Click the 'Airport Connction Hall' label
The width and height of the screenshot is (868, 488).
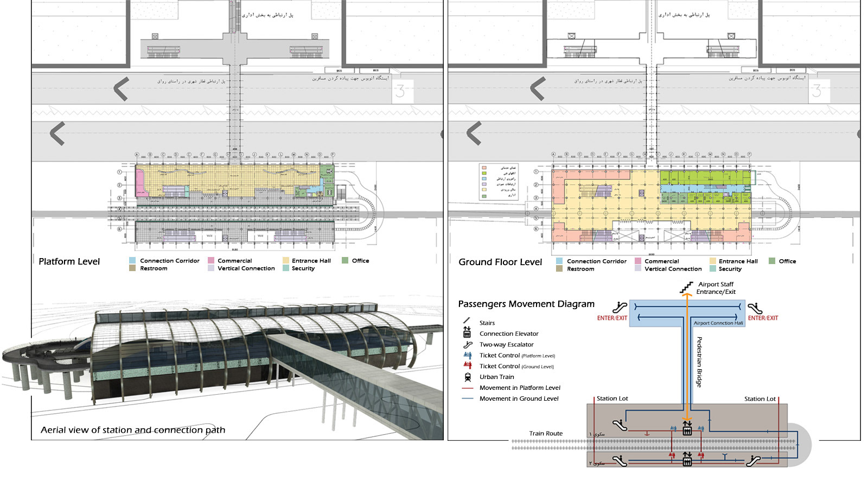[718, 323]
